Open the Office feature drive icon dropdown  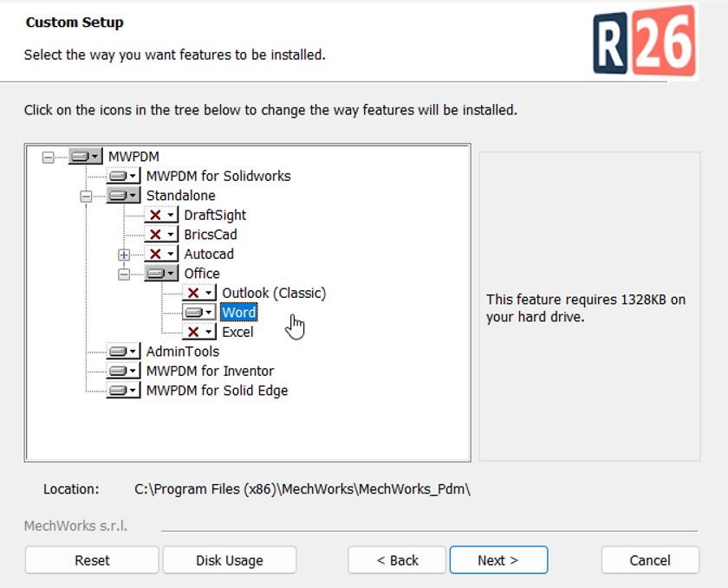(161, 274)
